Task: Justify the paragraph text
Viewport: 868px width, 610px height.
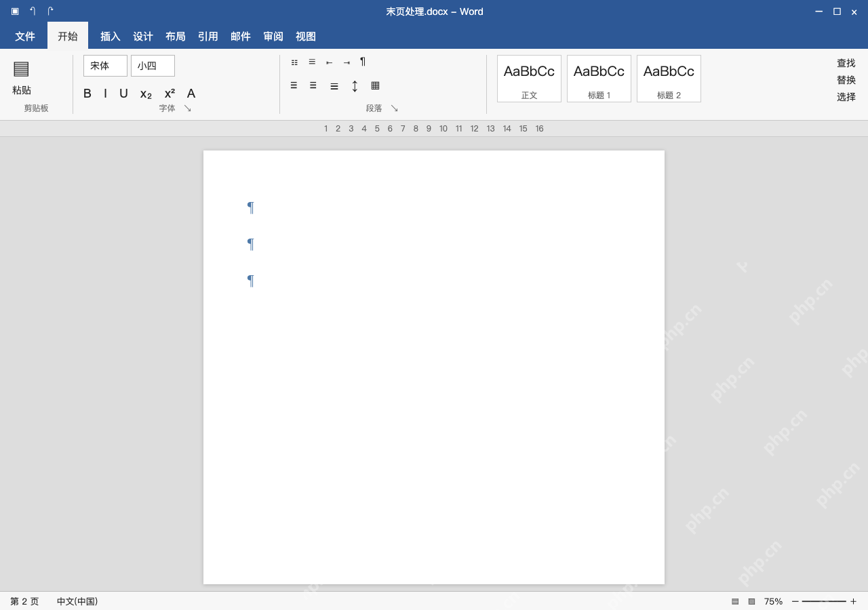Action: [x=334, y=86]
